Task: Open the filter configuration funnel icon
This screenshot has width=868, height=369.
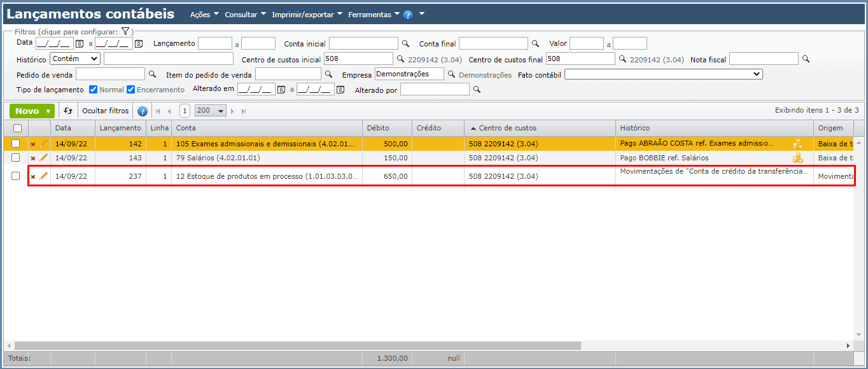Action: [125, 31]
